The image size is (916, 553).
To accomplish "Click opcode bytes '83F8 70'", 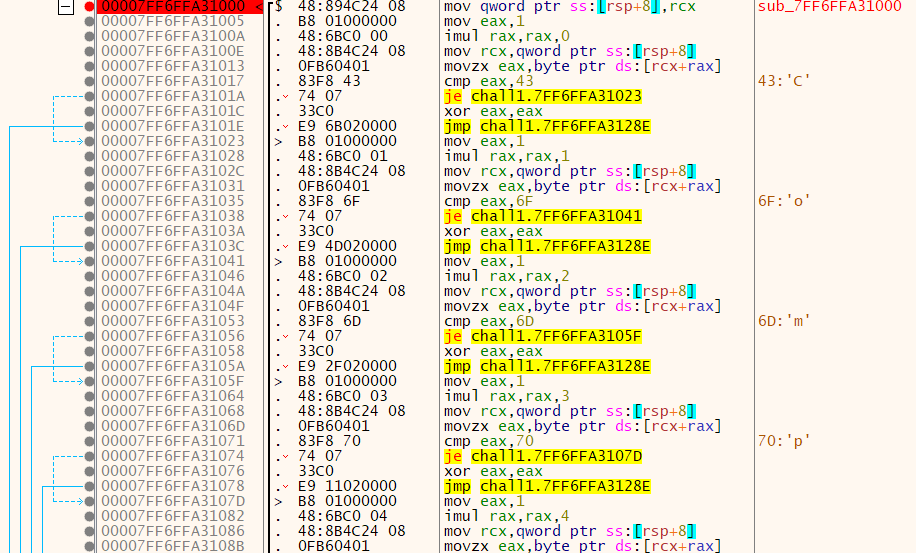I will click(x=329, y=441).
